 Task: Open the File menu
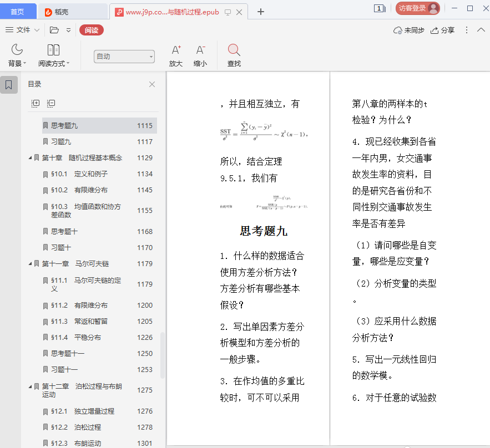23,30
